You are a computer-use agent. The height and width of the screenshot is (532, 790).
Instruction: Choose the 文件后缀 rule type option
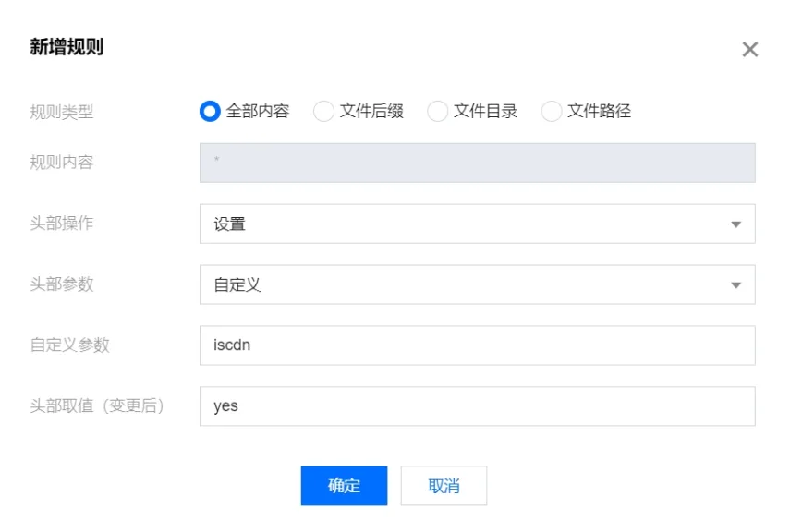(x=323, y=111)
